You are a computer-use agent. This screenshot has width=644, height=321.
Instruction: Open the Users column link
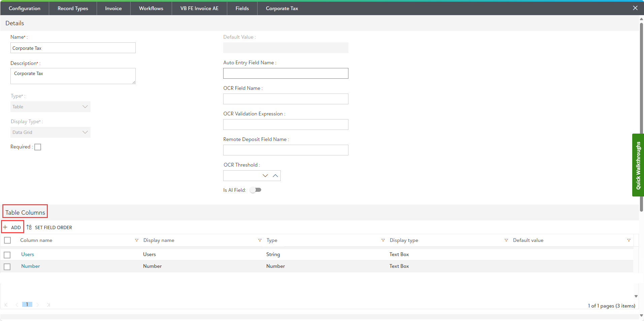click(28, 254)
